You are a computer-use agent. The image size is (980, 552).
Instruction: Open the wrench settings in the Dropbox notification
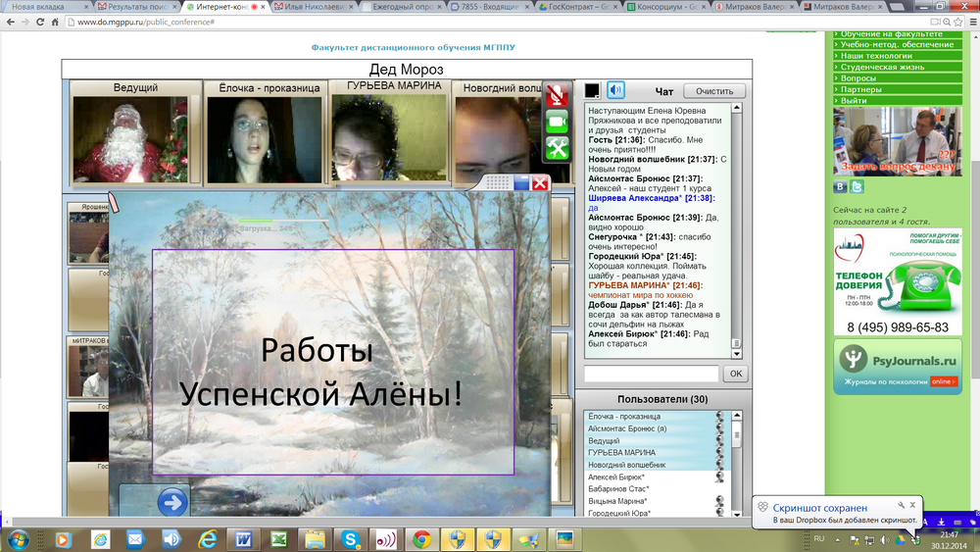tap(902, 505)
